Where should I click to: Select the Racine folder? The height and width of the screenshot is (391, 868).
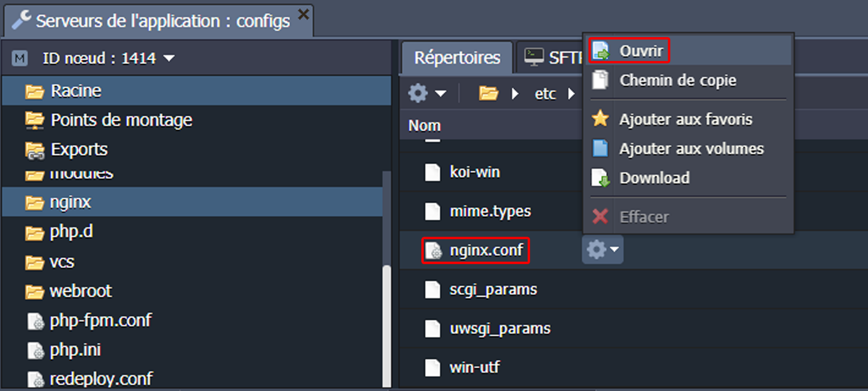tap(76, 91)
